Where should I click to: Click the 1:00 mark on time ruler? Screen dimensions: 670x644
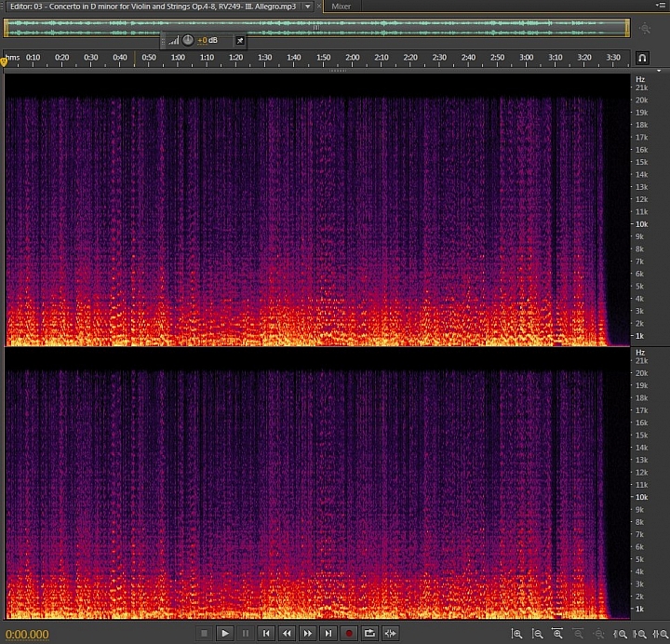[178, 58]
